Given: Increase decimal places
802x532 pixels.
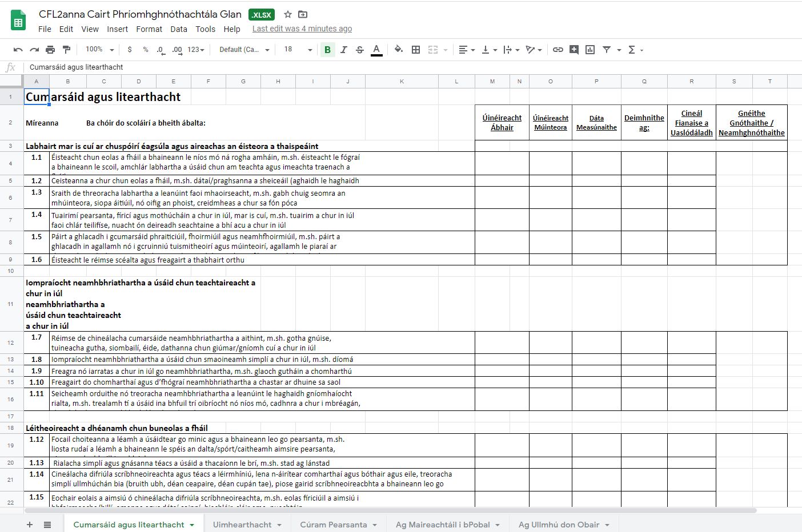Looking at the screenshot, I should [x=177, y=50].
